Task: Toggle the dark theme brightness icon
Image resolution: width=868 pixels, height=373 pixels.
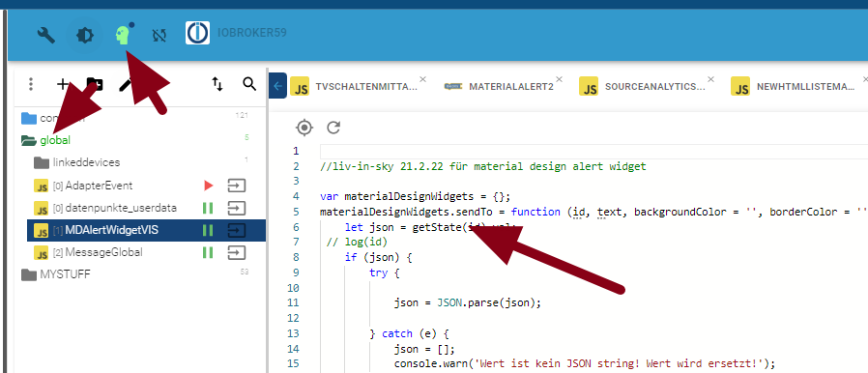Action: point(85,36)
